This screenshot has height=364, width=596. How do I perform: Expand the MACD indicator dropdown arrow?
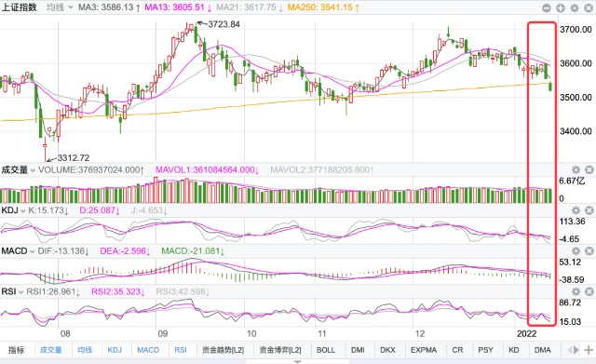[x=33, y=251]
